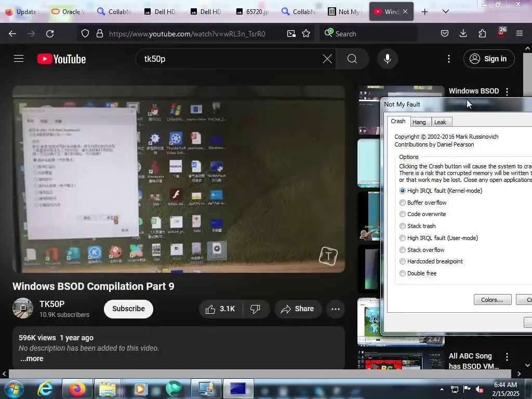Image resolution: width=532 pixels, height=399 pixels.
Task: Close the active YouTube browser tab
Action: [x=405, y=11]
